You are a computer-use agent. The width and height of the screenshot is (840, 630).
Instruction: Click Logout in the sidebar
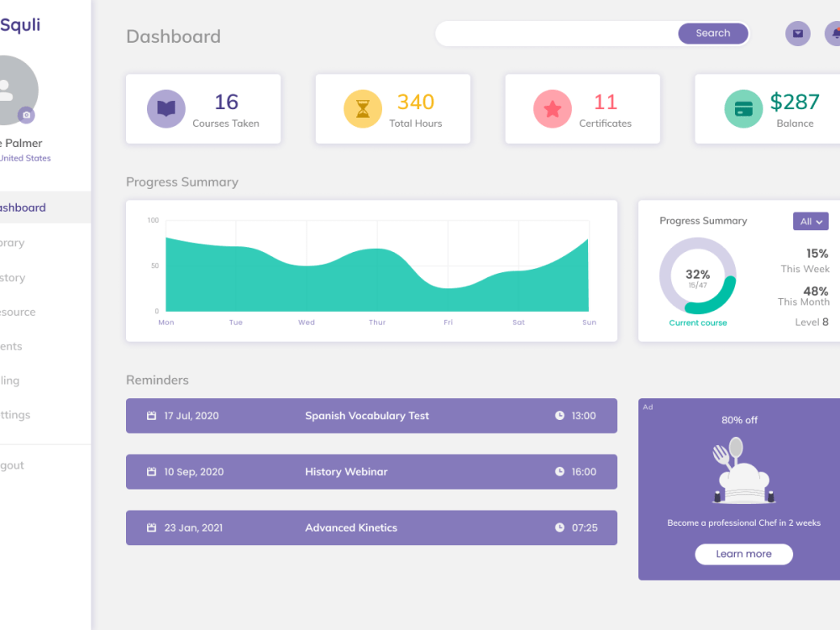pyautogui.click(x=12, y=465)
